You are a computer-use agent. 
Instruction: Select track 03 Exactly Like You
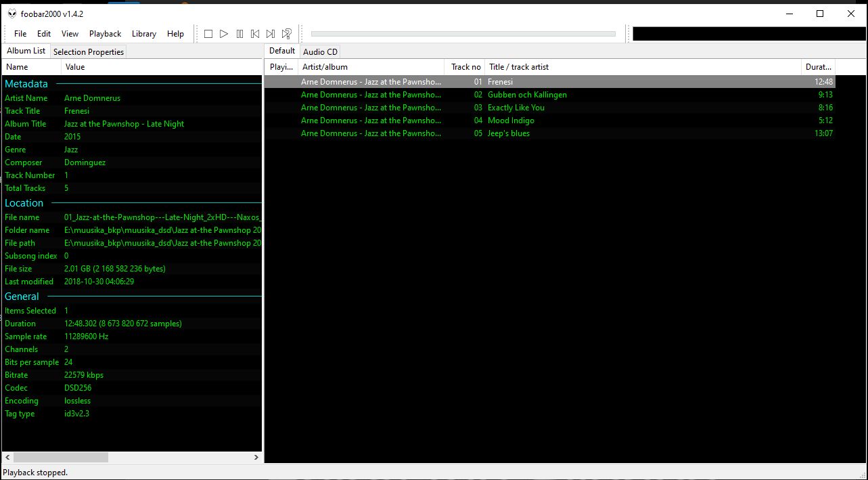516,108
